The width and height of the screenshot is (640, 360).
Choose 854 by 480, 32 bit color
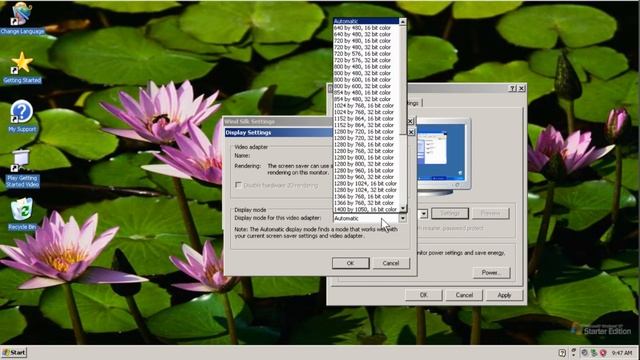click(x=366, y=99)
